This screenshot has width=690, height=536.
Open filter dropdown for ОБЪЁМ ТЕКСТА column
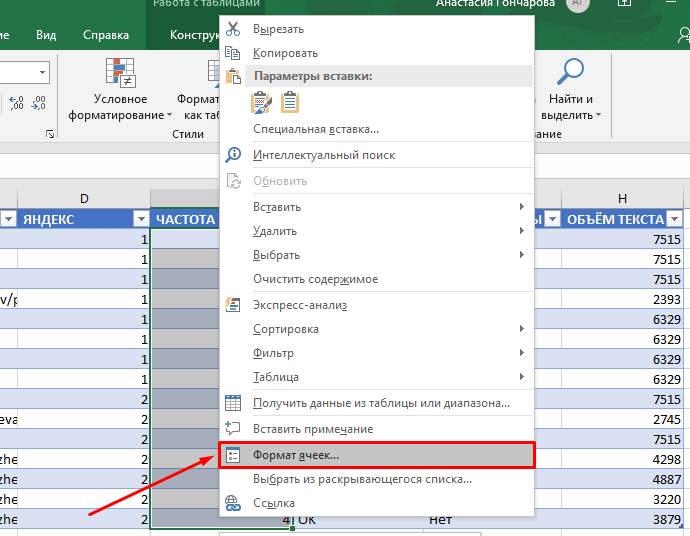[675, 219]
